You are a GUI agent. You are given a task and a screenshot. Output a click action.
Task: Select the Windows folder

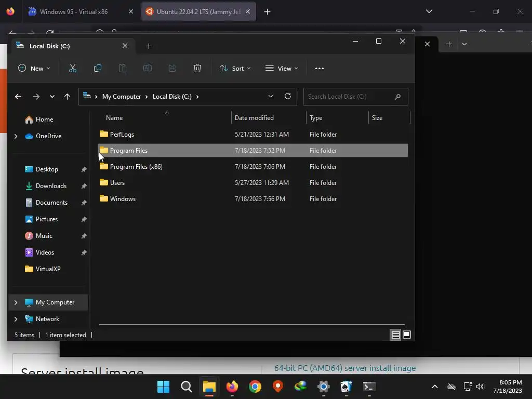click(x=253, y=199)
